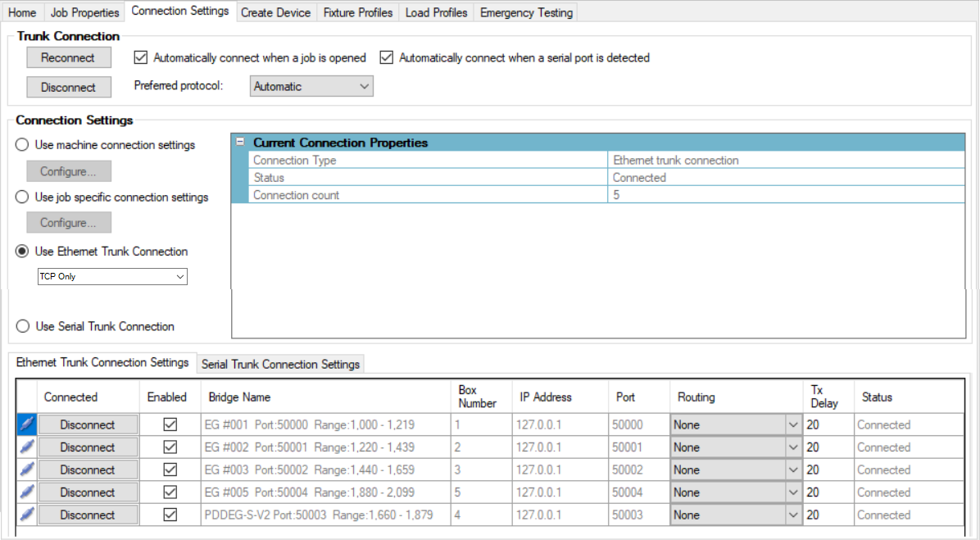Select 'Use Serial Trunk Connection' radio button
The height and width of the screenshot is (540, 980).
[22, 326]
